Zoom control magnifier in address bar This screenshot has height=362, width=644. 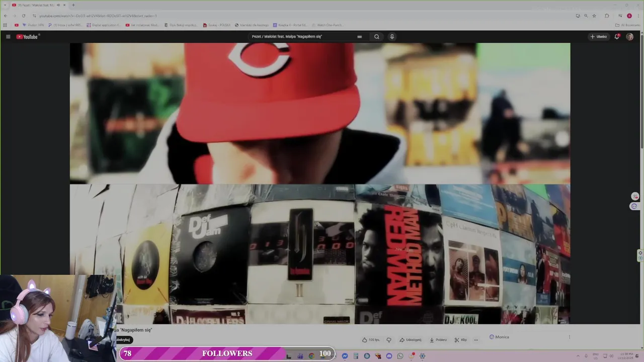coord(586,16)
